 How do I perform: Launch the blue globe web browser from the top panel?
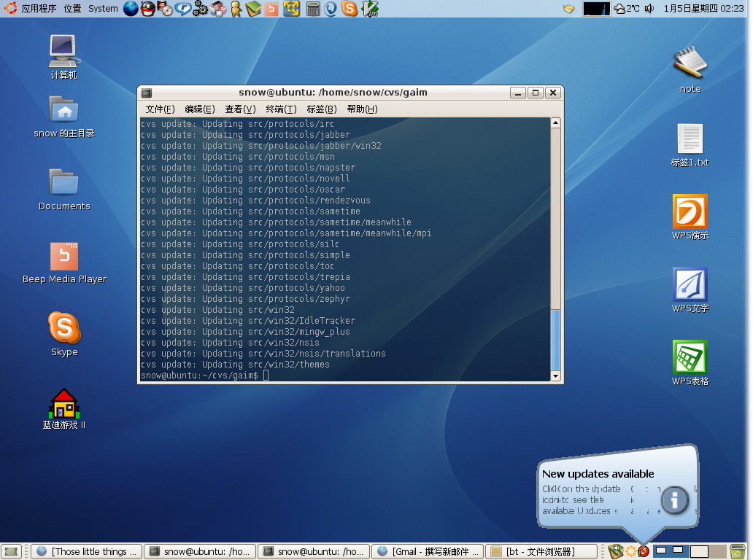130,9
